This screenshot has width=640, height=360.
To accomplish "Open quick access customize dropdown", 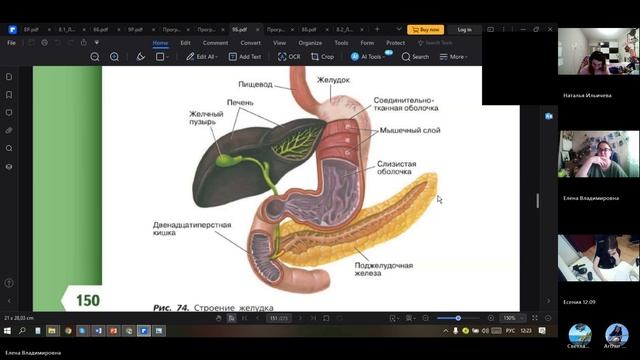I will (97, 42).
